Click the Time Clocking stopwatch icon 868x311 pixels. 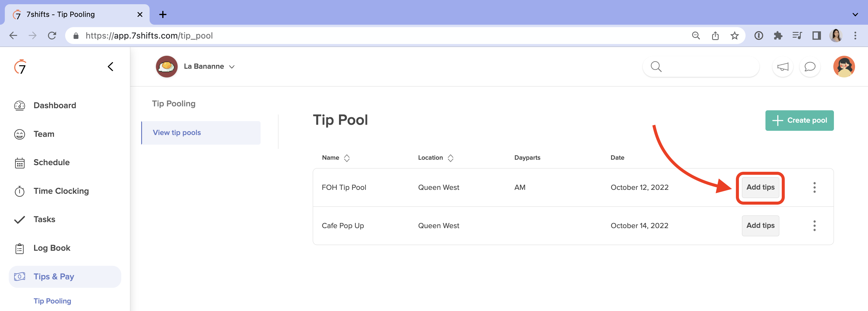click(20, 191)
